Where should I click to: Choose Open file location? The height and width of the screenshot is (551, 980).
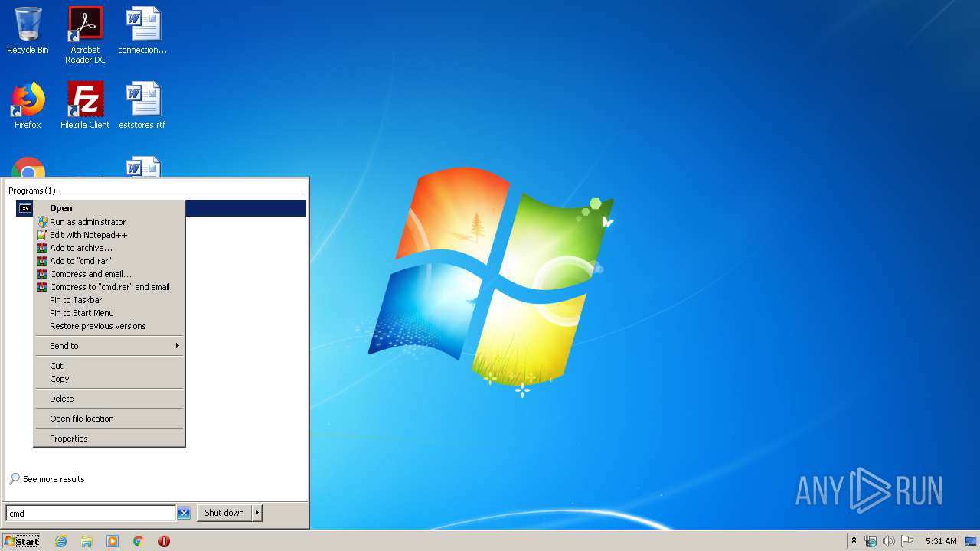tap(109, 419)
